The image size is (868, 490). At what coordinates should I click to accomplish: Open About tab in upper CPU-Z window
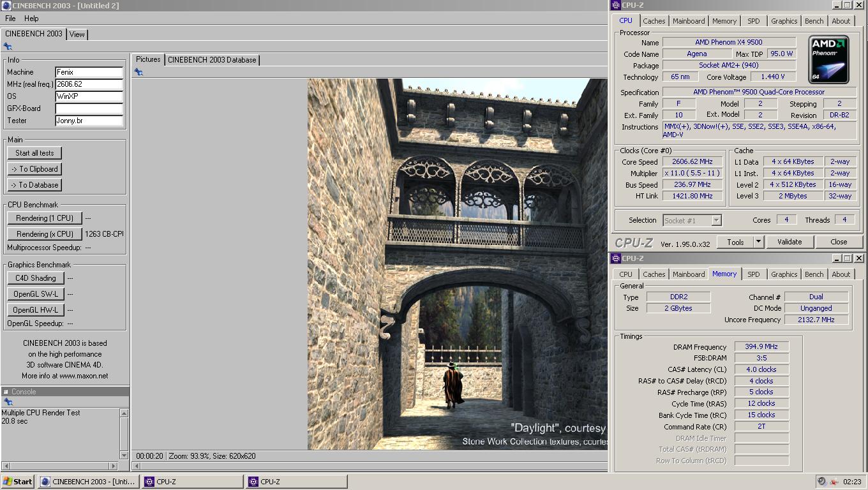pyautogui.click(x=841, y=21)
